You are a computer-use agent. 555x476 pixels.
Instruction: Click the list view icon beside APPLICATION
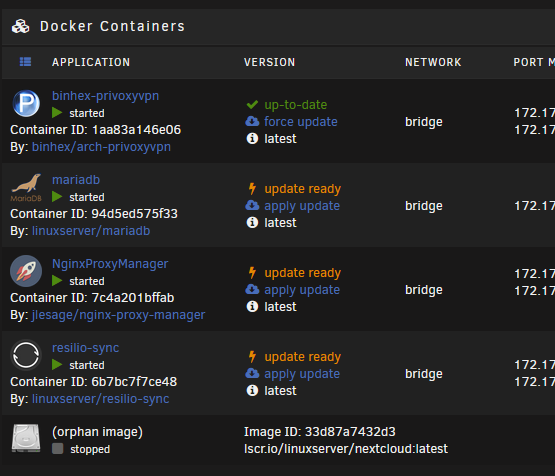[x=25, y=62]
